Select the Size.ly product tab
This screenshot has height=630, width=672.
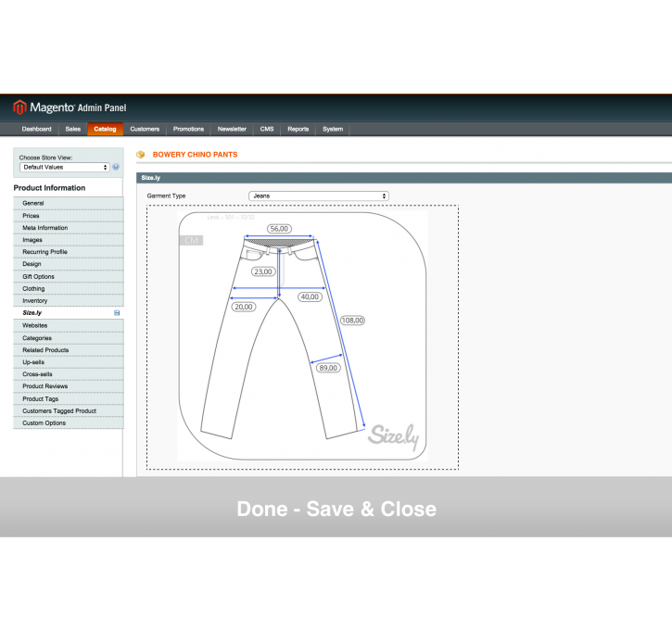[69, 313]
